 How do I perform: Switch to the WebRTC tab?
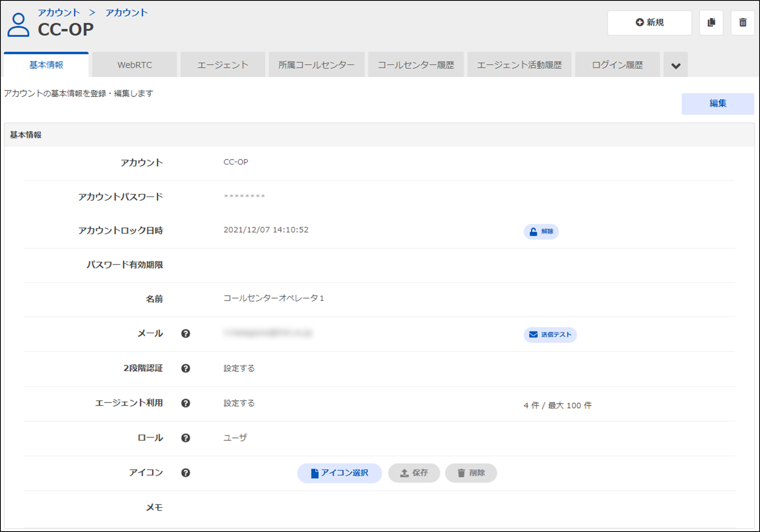click(x=135, y=65)
